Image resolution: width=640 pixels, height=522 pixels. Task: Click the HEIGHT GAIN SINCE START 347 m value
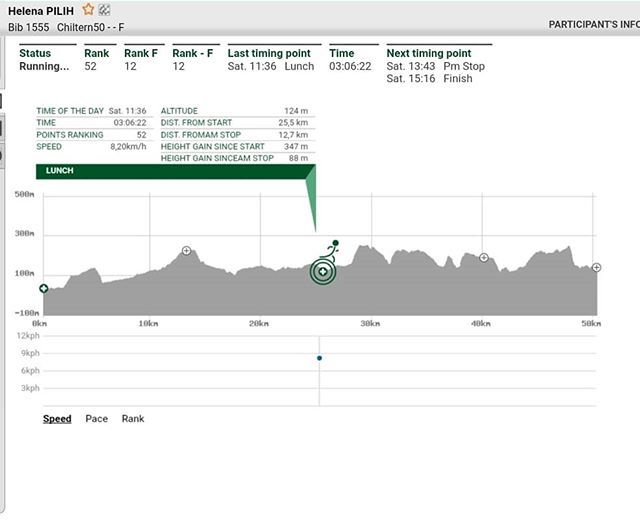coord(296,147)
